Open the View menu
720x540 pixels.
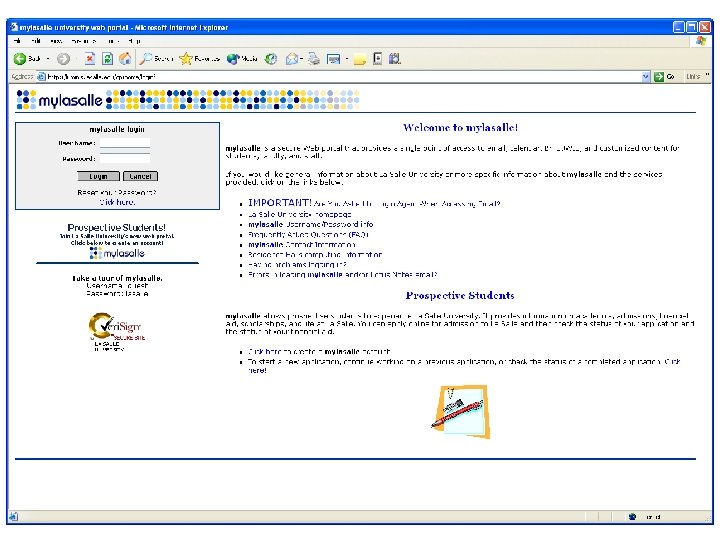click(x=56, y=41)
